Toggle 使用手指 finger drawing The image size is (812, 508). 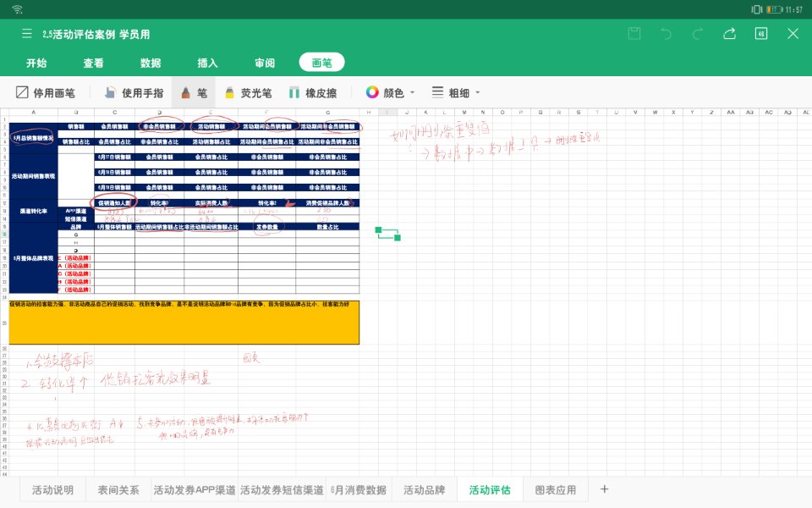click(x=134, y=93)
